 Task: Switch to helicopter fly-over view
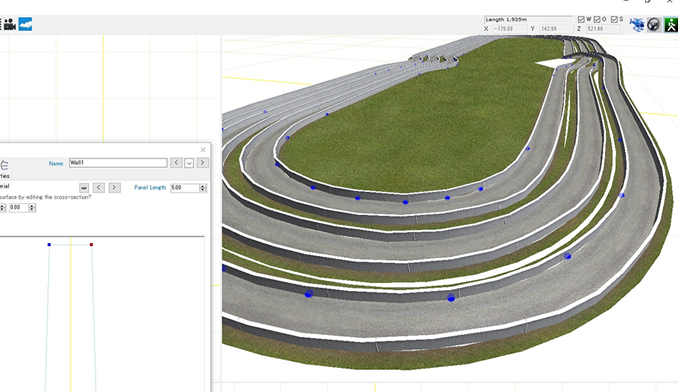(636, 25)
